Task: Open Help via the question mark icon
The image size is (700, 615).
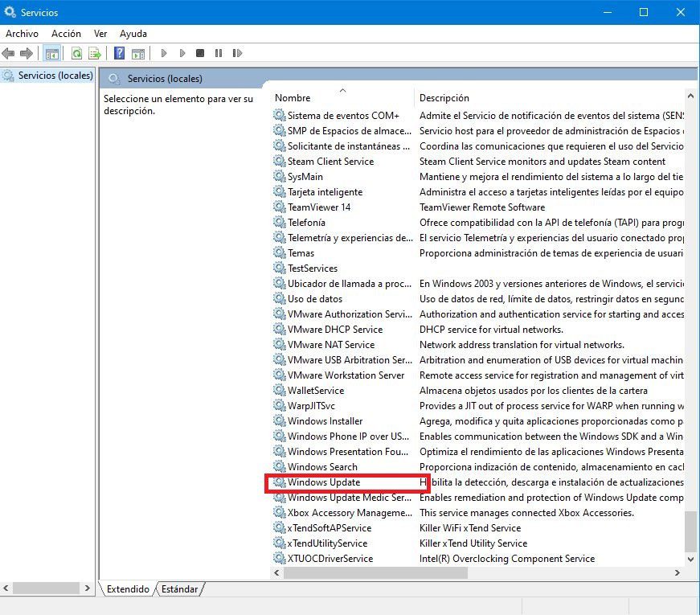Action: point(119,53)
